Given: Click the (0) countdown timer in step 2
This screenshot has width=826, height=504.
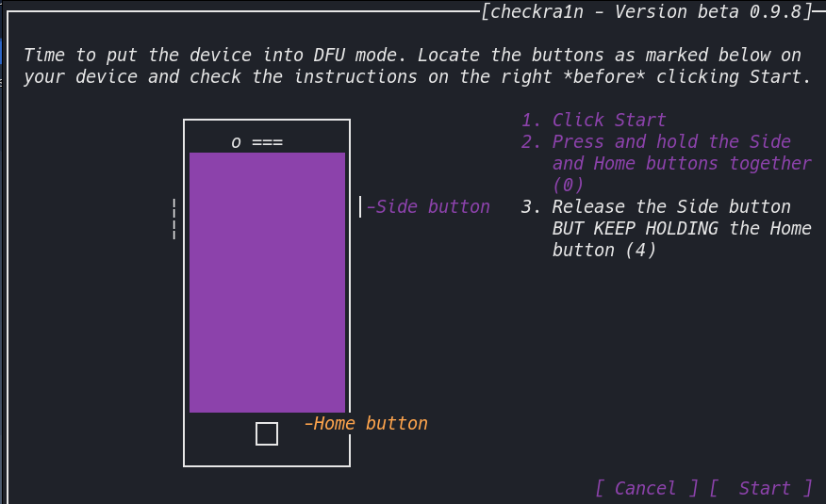Looking at the screenshot, I should [568, 186].
